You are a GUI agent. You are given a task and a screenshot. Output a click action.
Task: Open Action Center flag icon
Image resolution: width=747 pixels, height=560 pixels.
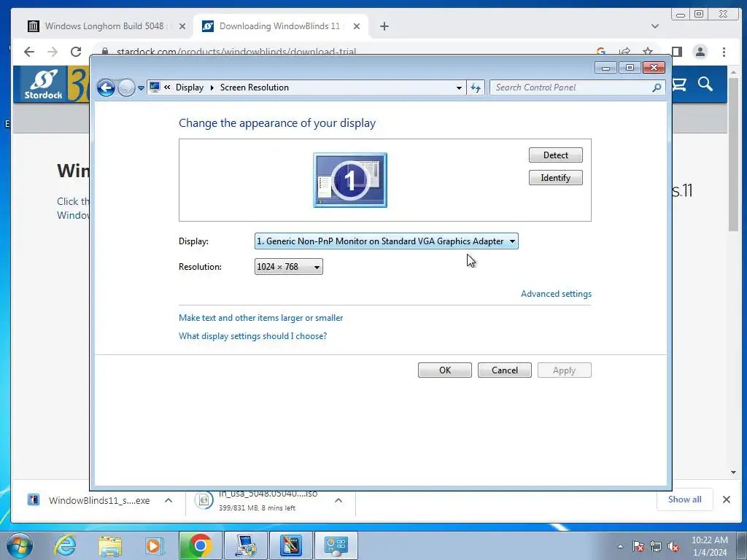pyautogui.click(x=638, y=546)
